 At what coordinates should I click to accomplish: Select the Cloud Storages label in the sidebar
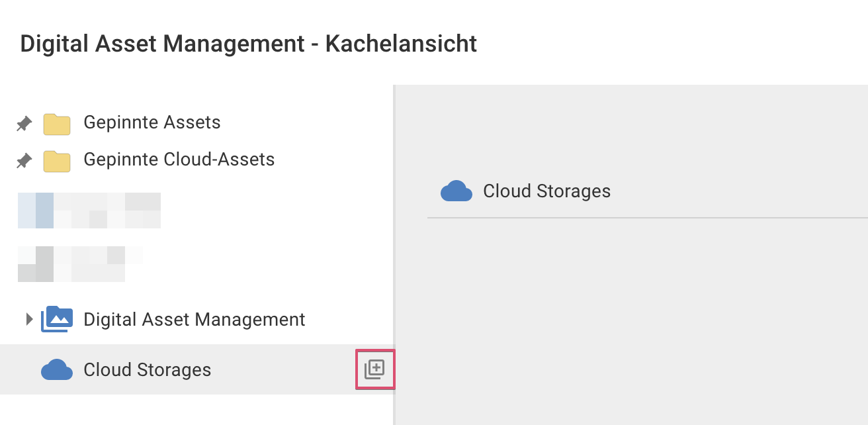coord(148,369)
